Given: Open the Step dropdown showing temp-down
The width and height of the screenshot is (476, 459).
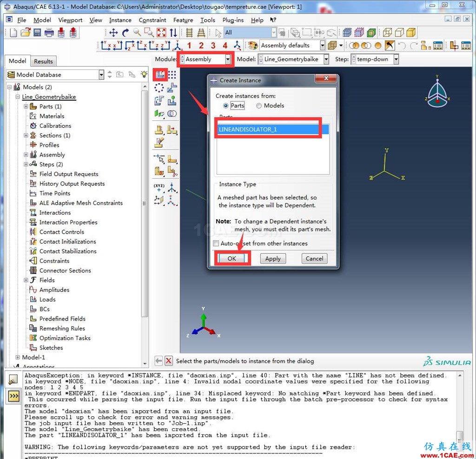Looking at the screenshot, I should coord(396,59).
